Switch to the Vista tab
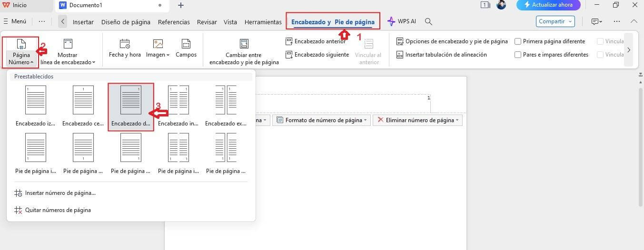 coord(230,22)
